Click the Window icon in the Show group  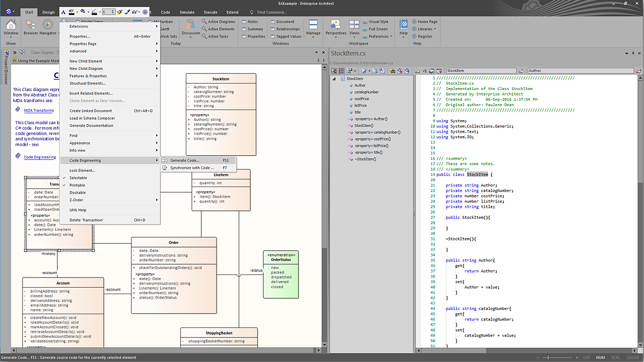click(x=11, y=25)
